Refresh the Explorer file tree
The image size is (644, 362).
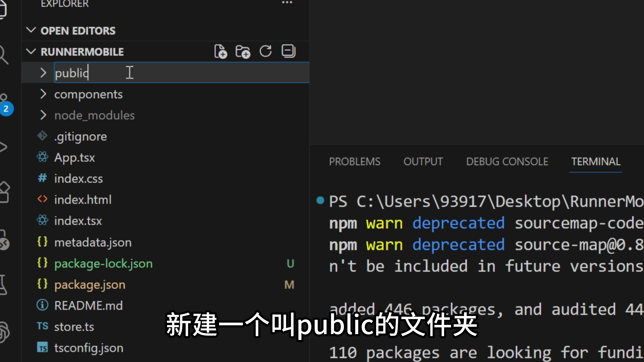(x=265, y=51)
